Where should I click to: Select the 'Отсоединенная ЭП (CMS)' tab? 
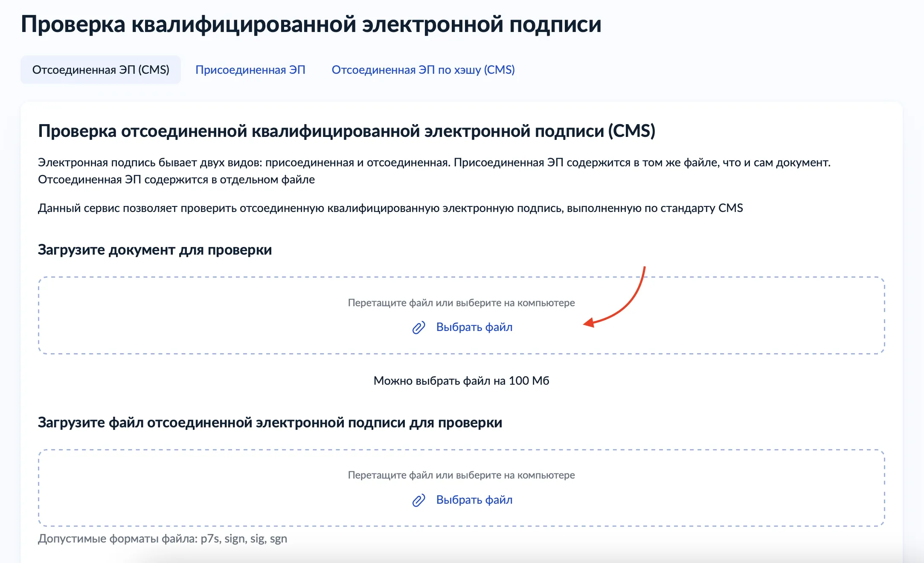click(x=101, y=70)
